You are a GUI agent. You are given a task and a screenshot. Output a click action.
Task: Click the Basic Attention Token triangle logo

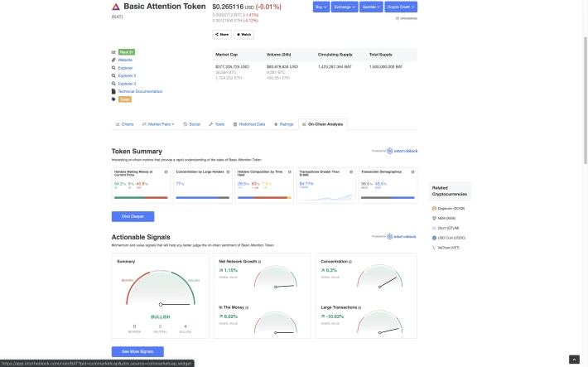tap(116, 7)
